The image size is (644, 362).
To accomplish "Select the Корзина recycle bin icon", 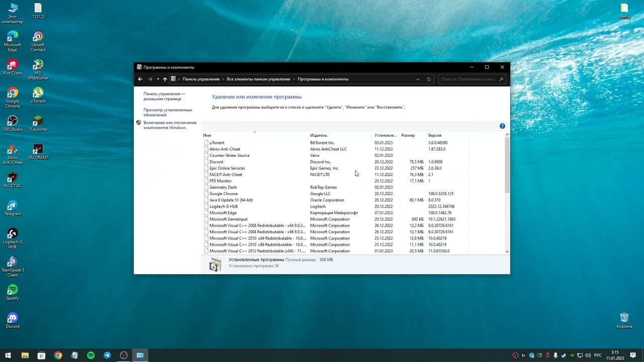I will point(624,321).
